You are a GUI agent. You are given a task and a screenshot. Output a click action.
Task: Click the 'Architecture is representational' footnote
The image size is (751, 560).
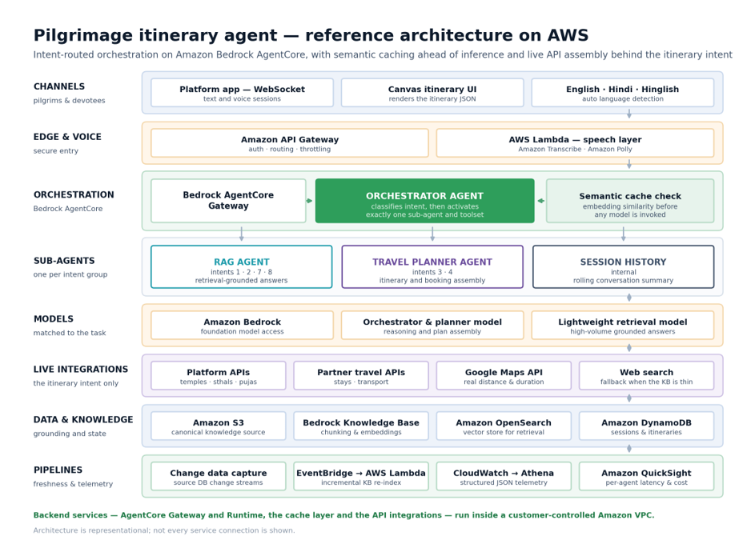(x=164, y=530)
